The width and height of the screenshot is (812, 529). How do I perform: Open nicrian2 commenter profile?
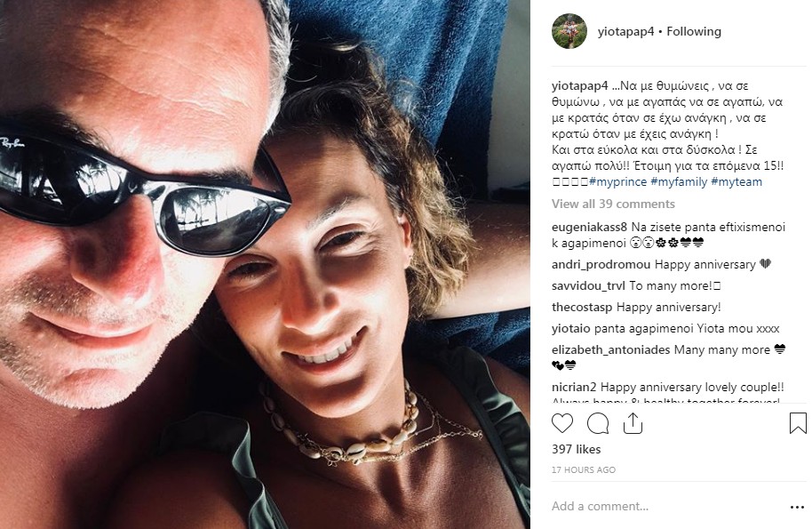(x=574, y=387)
